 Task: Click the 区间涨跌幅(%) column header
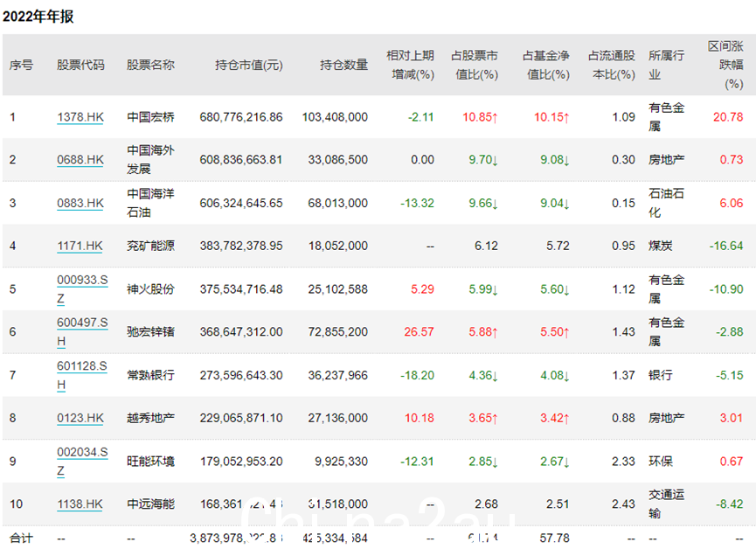(725, 65)
